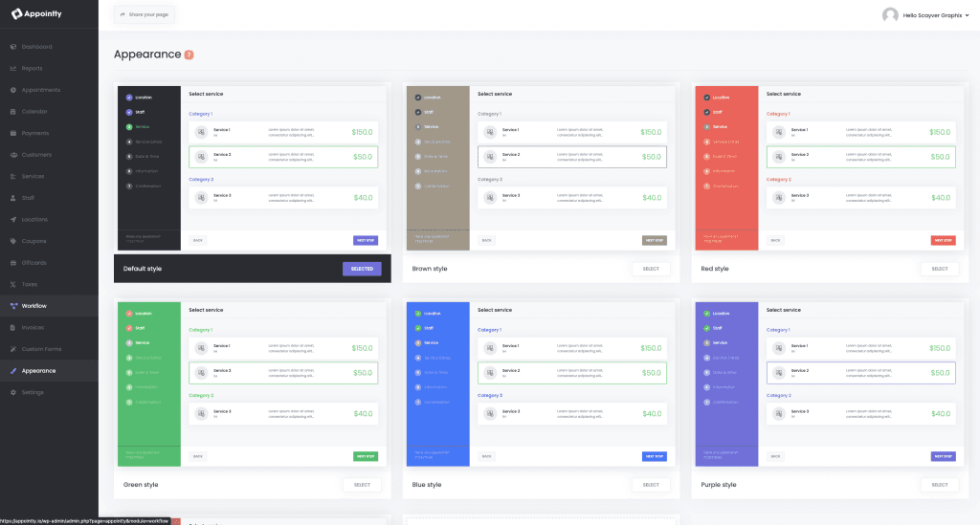Click the Calendar icon in the sidebar

point(12,112)
